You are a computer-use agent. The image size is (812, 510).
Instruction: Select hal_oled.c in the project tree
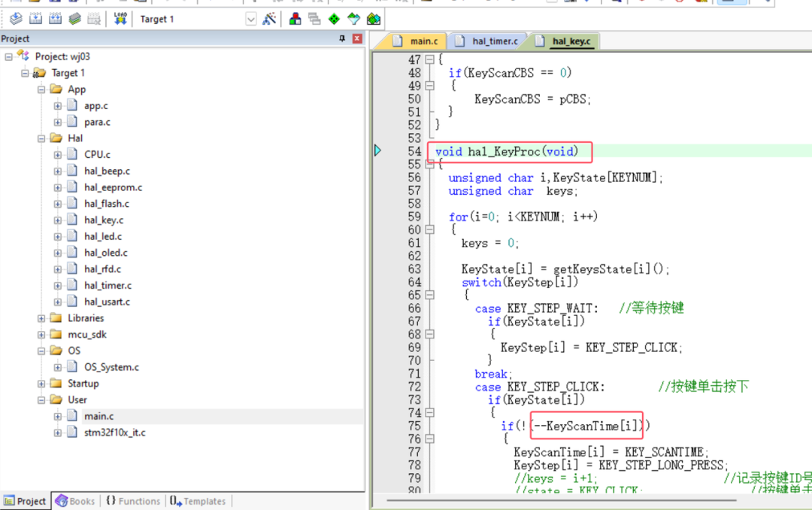point(106,253)
